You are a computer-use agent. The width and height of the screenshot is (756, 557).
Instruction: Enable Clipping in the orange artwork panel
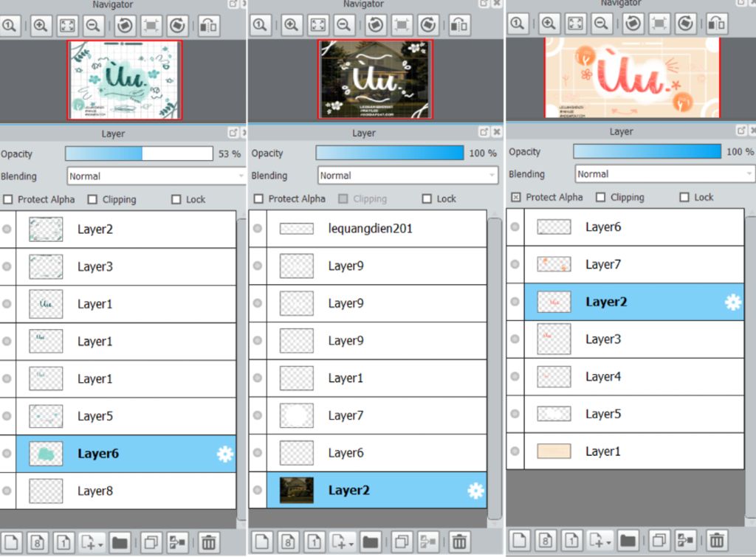pyautogui.click(x=600, y=197)
